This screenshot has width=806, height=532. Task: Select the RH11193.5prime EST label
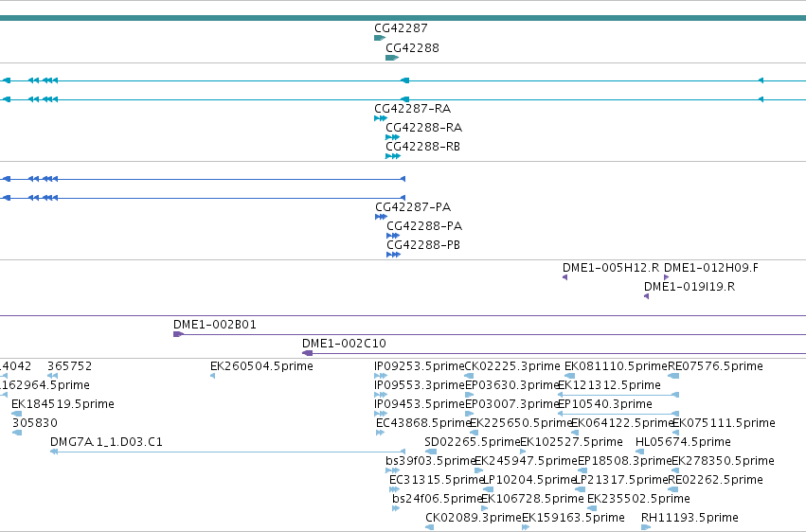coord(690,518)
